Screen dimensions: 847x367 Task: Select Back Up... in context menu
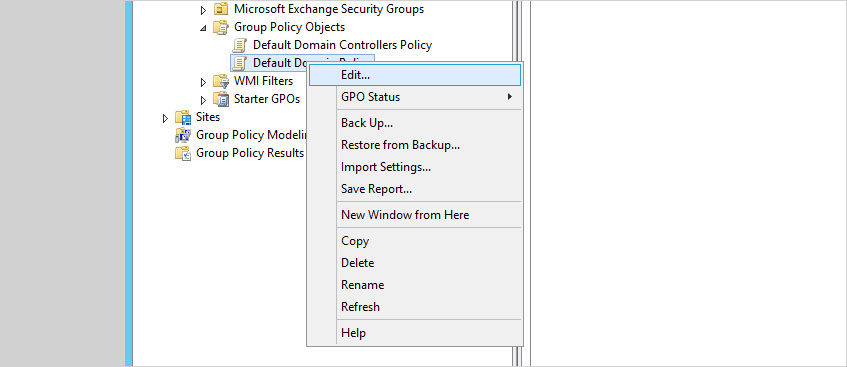click(x=414, y=123)
